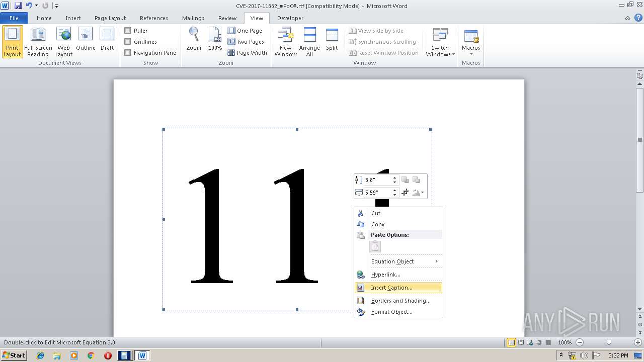Click the volume icon in system tray
Screen dimensions: 644x362
(x=583, y=355)
